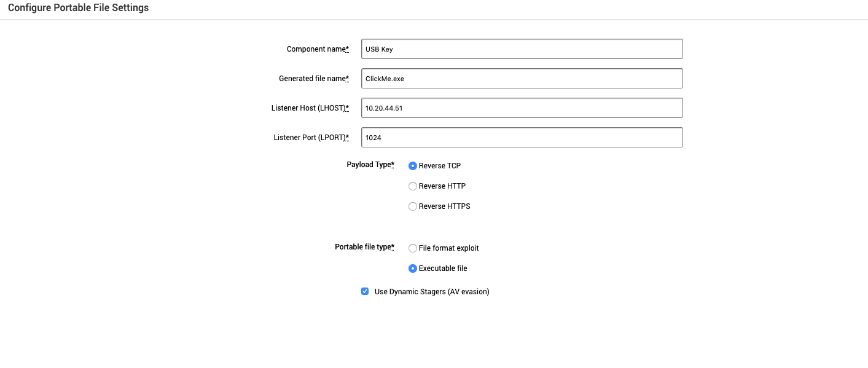Select the File format exploit radio button
The image size is (868, 368).
click(413, 248)
